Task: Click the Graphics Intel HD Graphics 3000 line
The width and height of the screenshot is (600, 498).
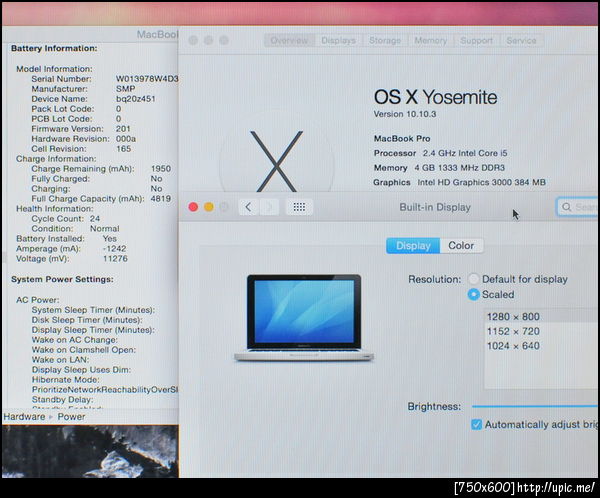Action: click(460, 182)
